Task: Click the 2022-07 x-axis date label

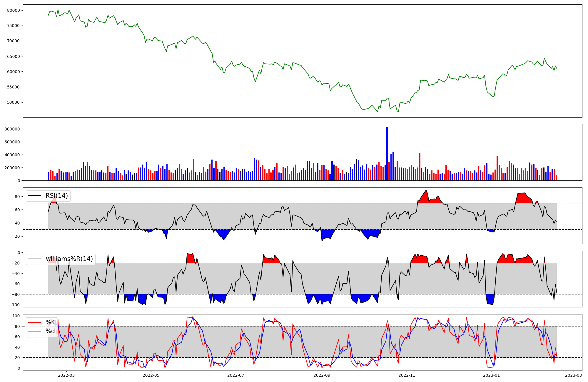Action: [x=236, y=375]
